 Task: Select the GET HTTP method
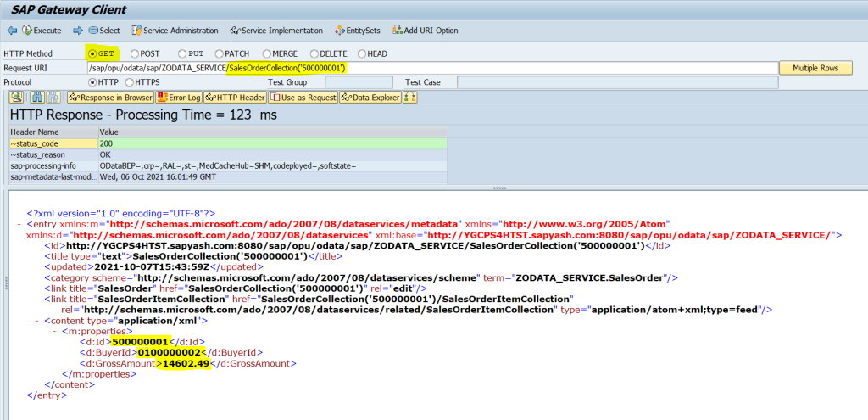[x=92, y=53]
